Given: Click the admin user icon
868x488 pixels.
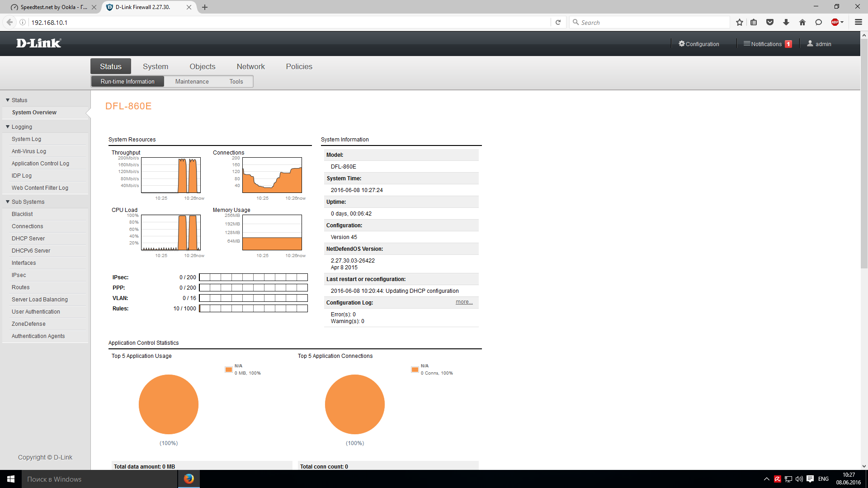Looking at the screenshot, I should click(810, 44).
